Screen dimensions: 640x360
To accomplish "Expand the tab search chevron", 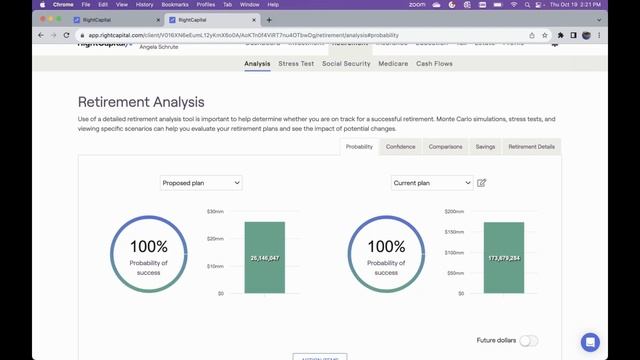I will (x=599, y=20).
